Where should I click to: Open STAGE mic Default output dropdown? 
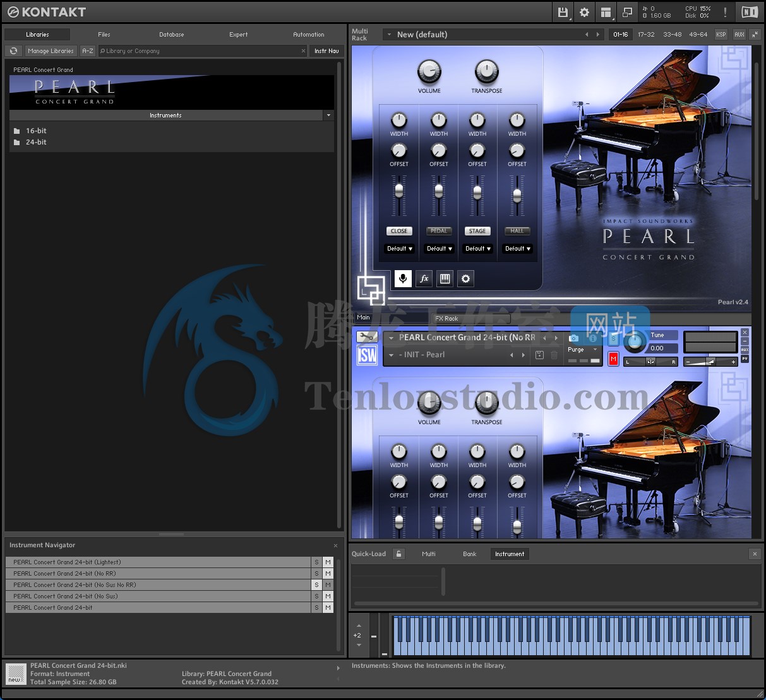477,249
